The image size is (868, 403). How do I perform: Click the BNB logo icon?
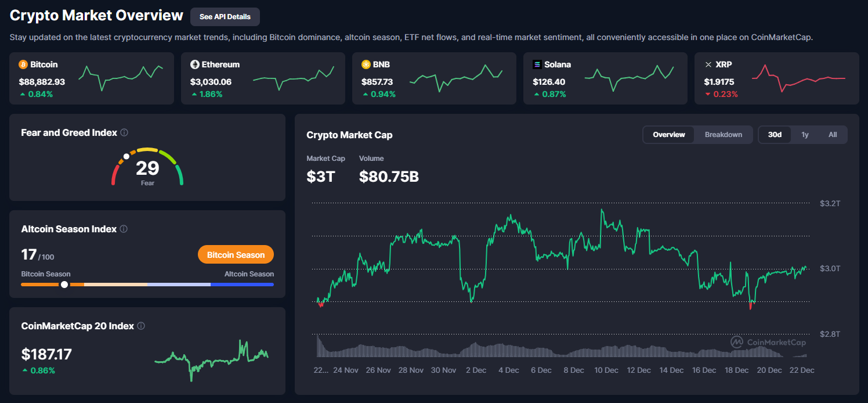[366, 64]
